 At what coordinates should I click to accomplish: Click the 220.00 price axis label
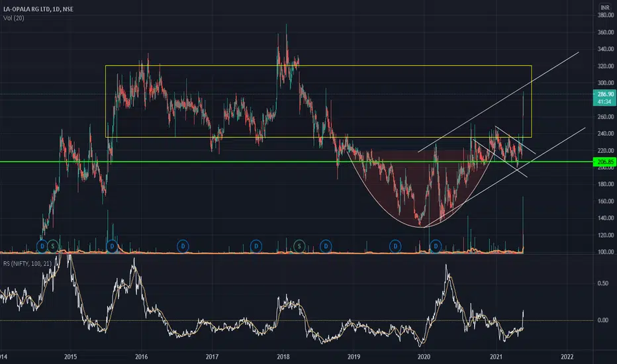tap(606, 150)
